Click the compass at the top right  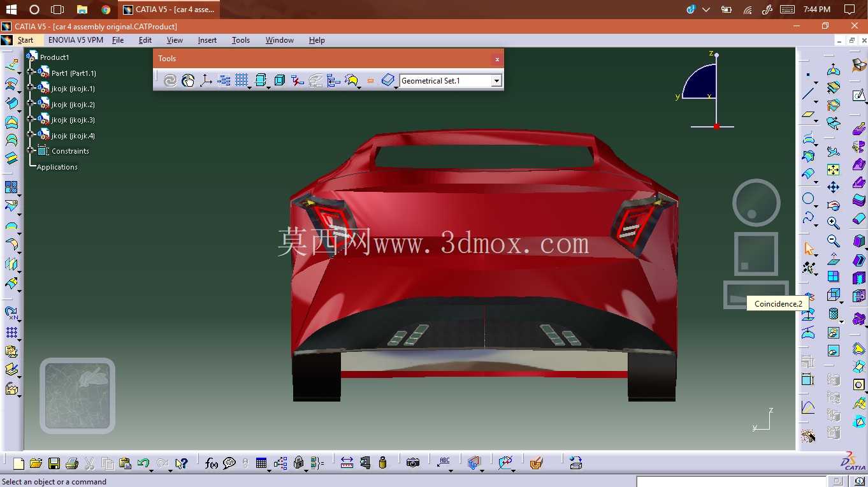coord(707,91)
